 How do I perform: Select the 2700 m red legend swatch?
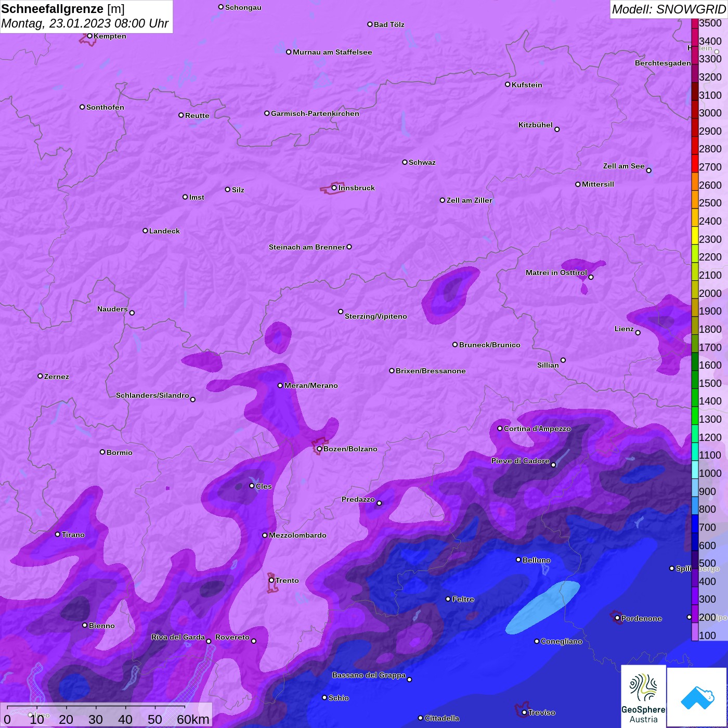695,163
